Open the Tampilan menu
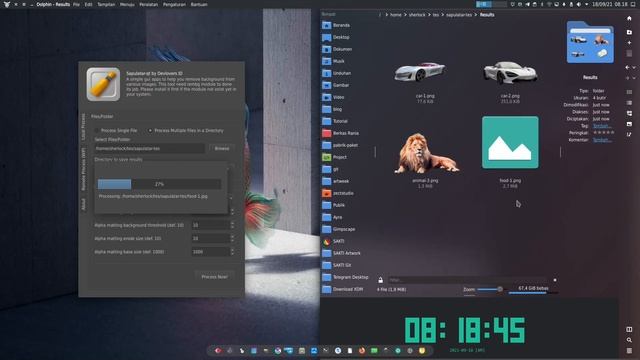This screenshot has height=360, width=640. (106, 4)
